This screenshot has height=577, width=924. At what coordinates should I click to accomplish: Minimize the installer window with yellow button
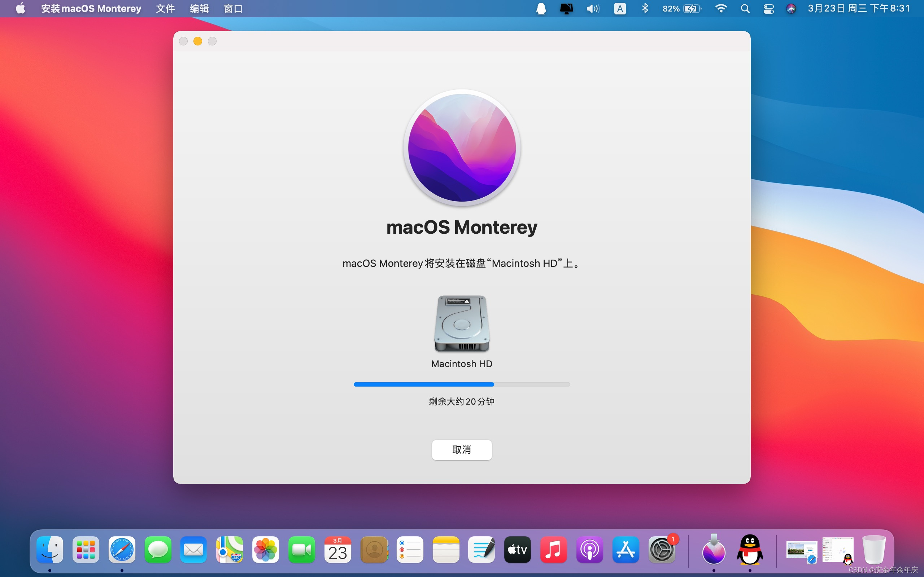coord(198,41)
